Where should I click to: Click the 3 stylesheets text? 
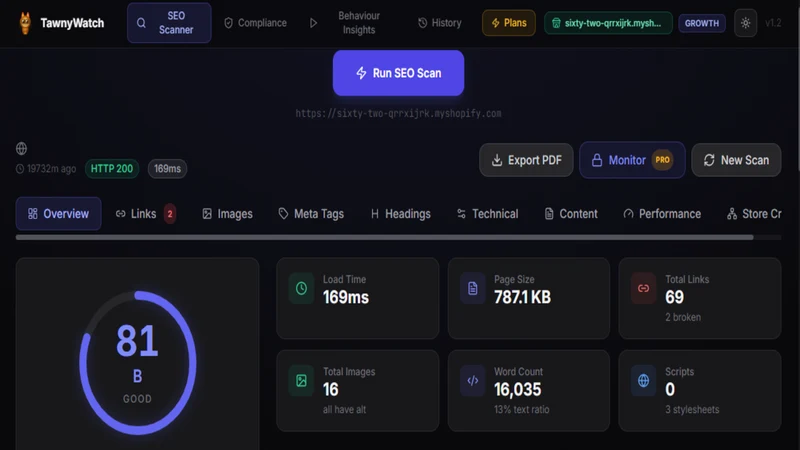[x=692, y=410]
